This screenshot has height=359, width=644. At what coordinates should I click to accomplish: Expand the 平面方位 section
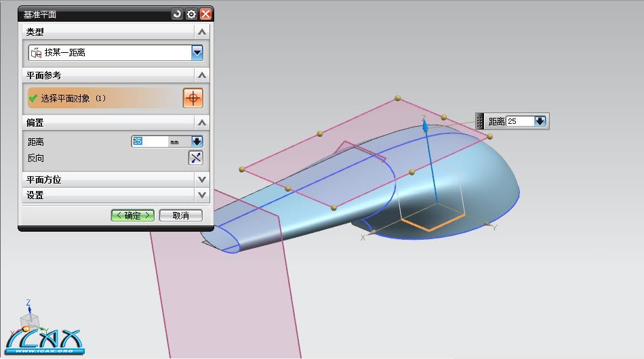201,179
